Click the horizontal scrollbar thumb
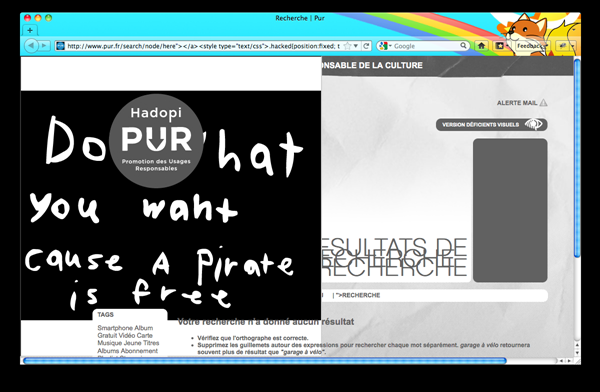This screenshot has width=600, height=392. [x=264, y=361]
